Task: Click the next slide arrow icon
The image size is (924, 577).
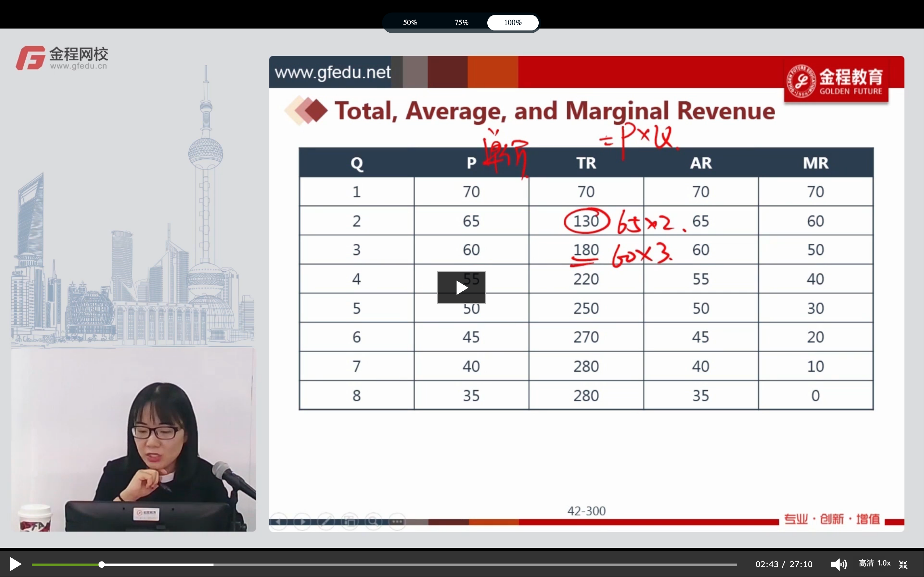Action: coord(303,521)
